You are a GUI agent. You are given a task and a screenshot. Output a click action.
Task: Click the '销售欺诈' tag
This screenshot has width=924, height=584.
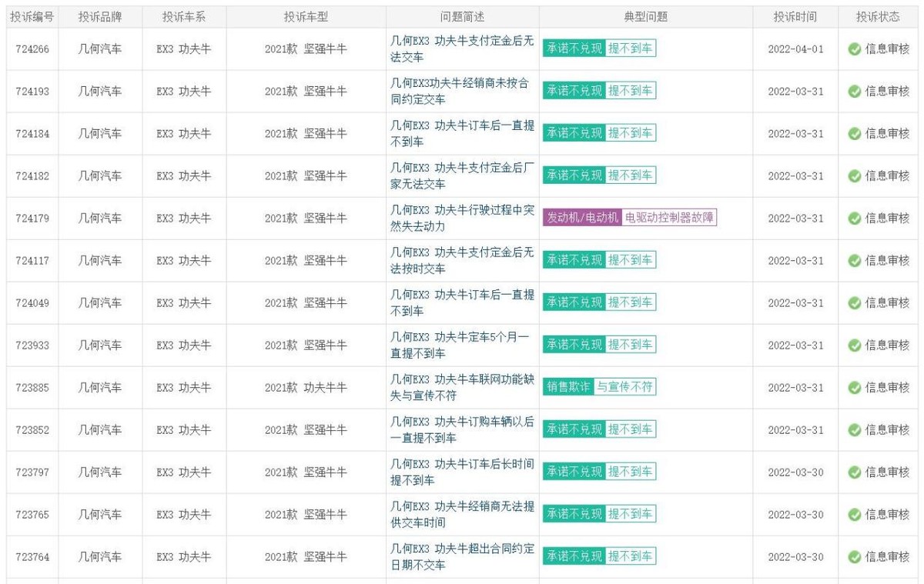(x=568, y=387)
